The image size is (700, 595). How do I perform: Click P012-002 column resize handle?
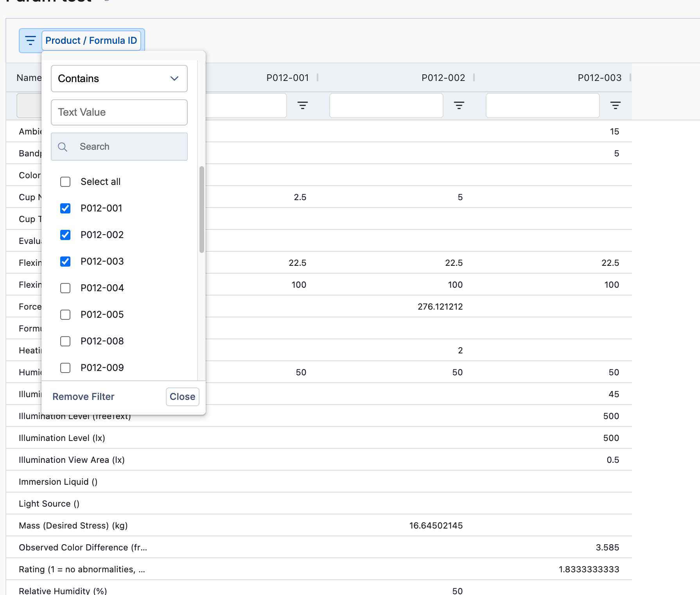tap(474, 78)
